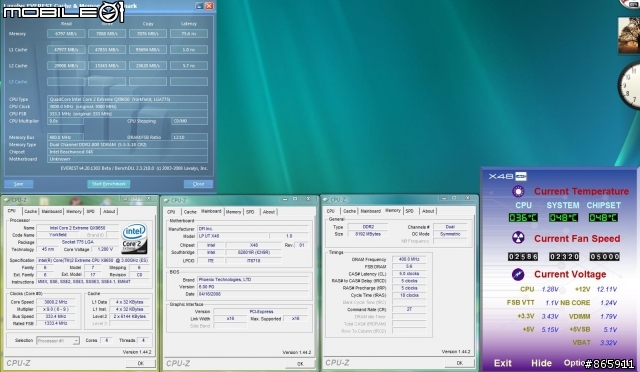Click the L1 Cache Latency field in EVEREST
Screen dimensions: 640x372
point(189,49)
